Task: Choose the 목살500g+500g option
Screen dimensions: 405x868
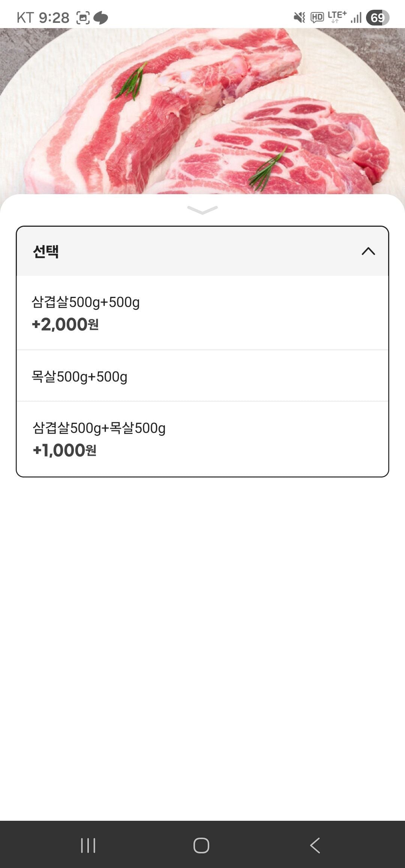Action: coord(79,376)
